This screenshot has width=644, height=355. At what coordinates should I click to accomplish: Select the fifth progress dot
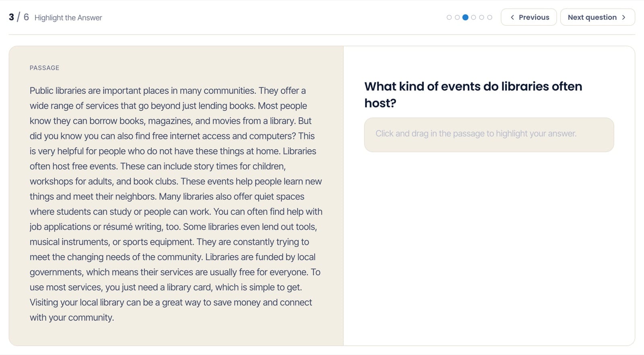pyautogui.click(x=481, y=17)
